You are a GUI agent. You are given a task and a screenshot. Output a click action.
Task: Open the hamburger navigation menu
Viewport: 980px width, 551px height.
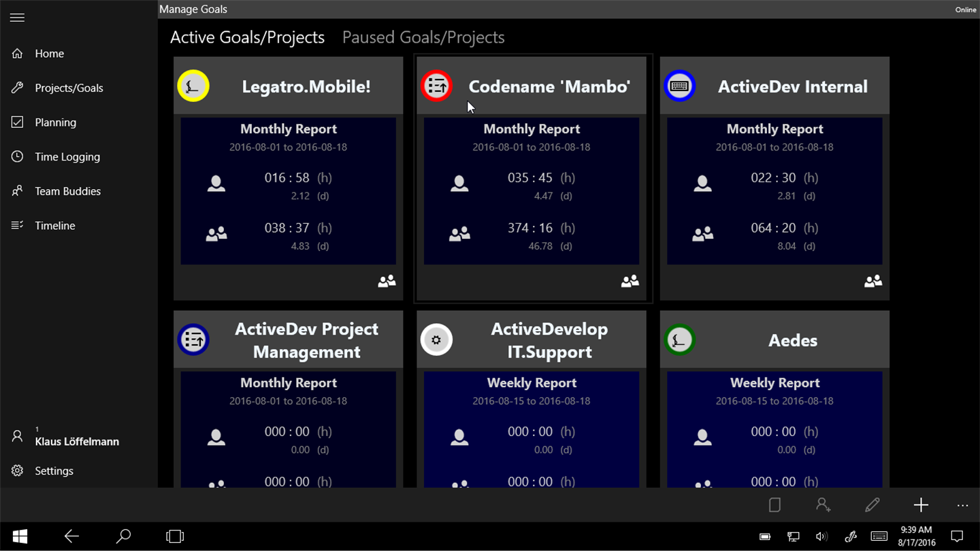[x=18, y=18]
